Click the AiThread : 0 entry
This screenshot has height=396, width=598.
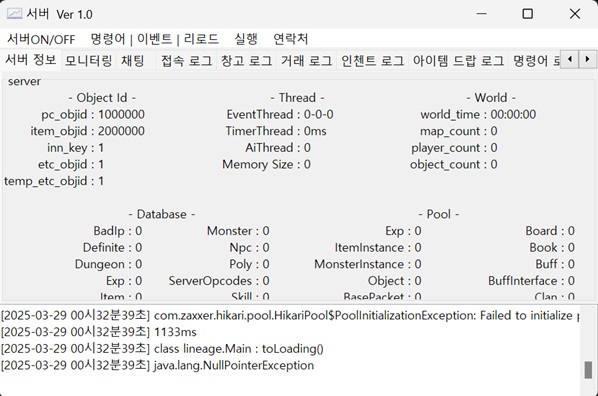[278, 148]
